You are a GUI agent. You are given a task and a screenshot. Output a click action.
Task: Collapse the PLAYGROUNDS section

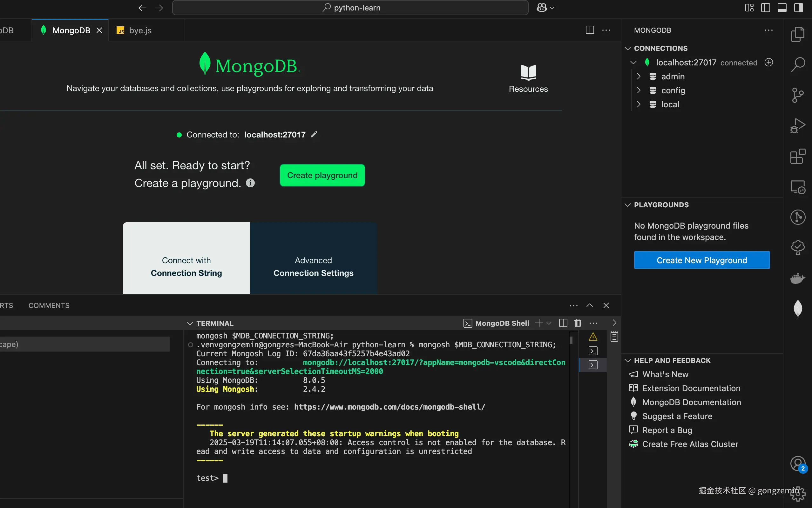tap(627, 205)
